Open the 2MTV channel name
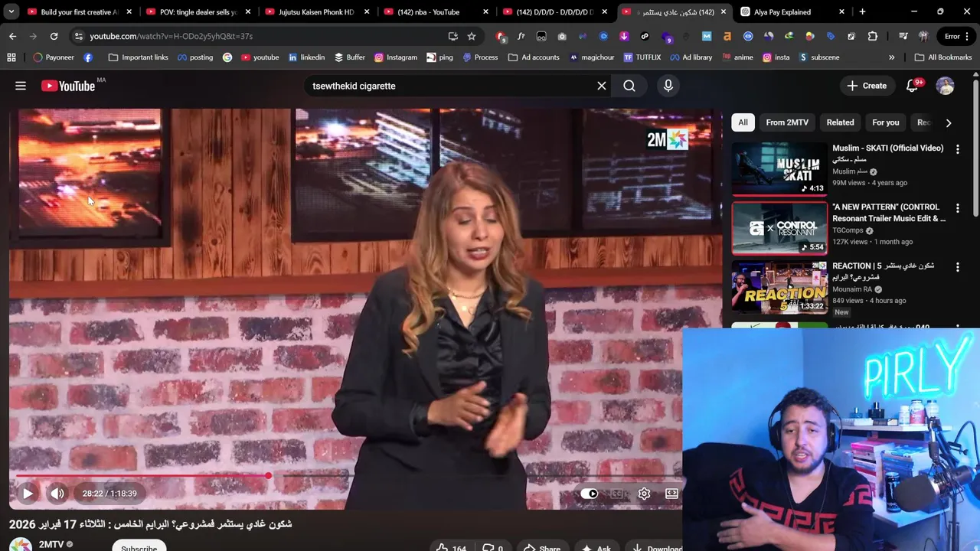 tap(51, 545)
